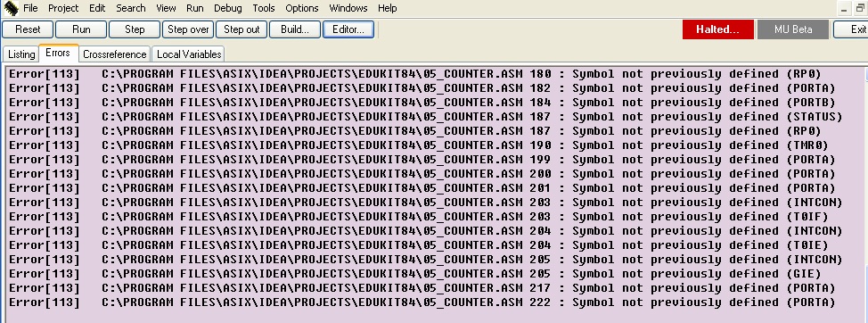
Task: Click the application chip icon in menu bar
Action: click(x=11, y=8)
